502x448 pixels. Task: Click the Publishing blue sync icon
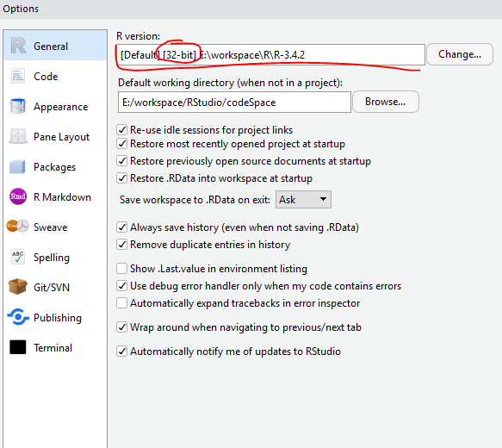coord(18,317)
